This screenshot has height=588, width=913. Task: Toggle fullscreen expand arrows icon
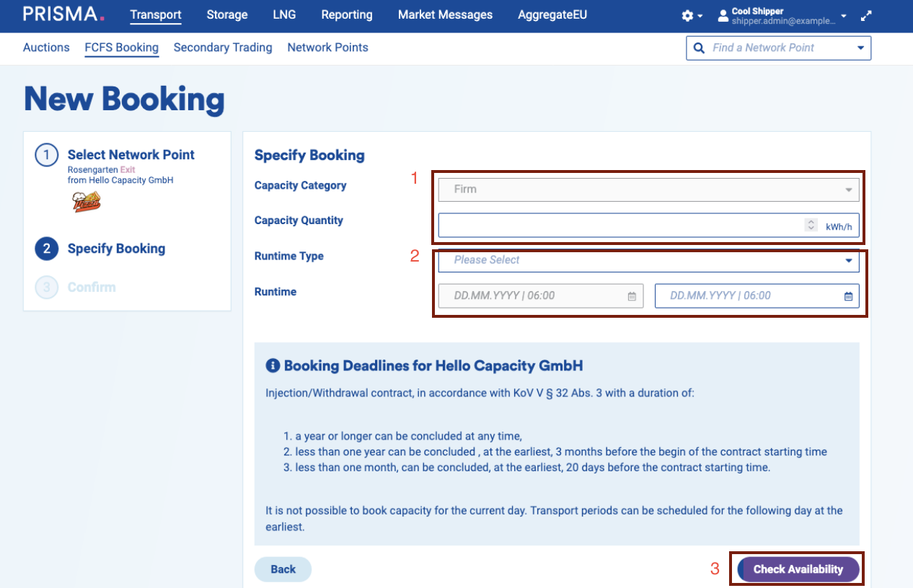(866, 16)
